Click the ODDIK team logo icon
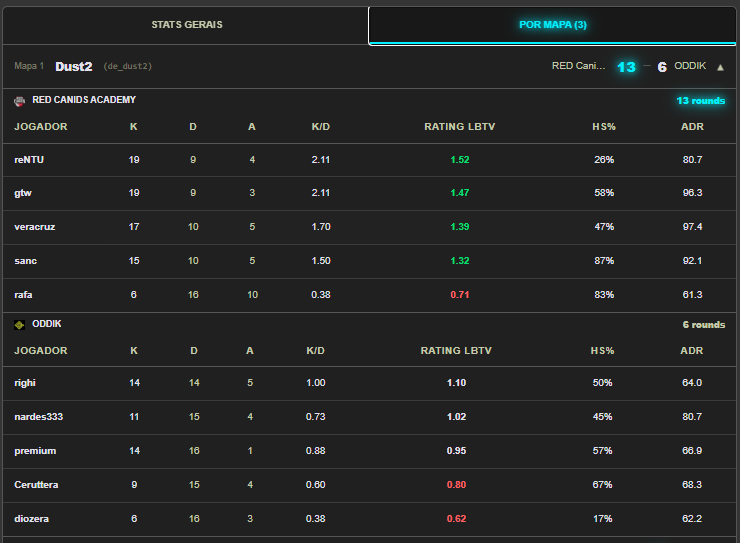This screenshot has width=740, height=543. click(x=19, y=325)
